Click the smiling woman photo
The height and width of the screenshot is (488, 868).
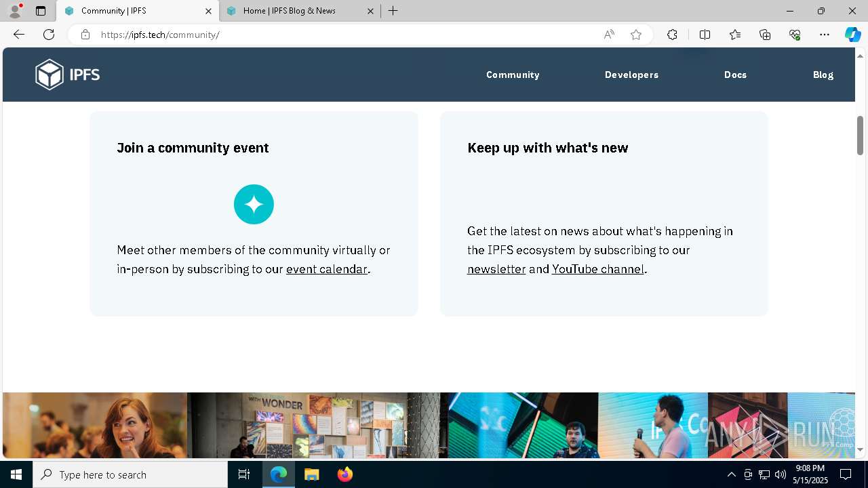point(95,425)
